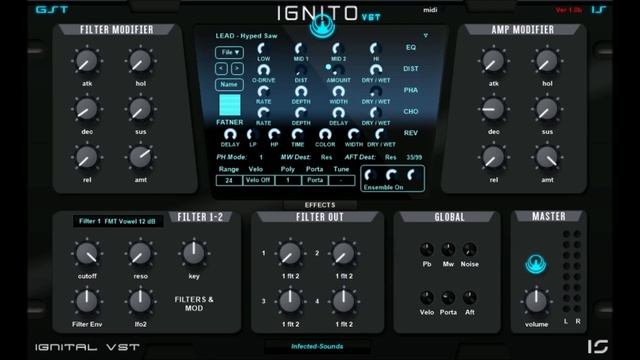The image size is (640, 360).
Task: Click the Global Mw knob
Action: (448, 249)
